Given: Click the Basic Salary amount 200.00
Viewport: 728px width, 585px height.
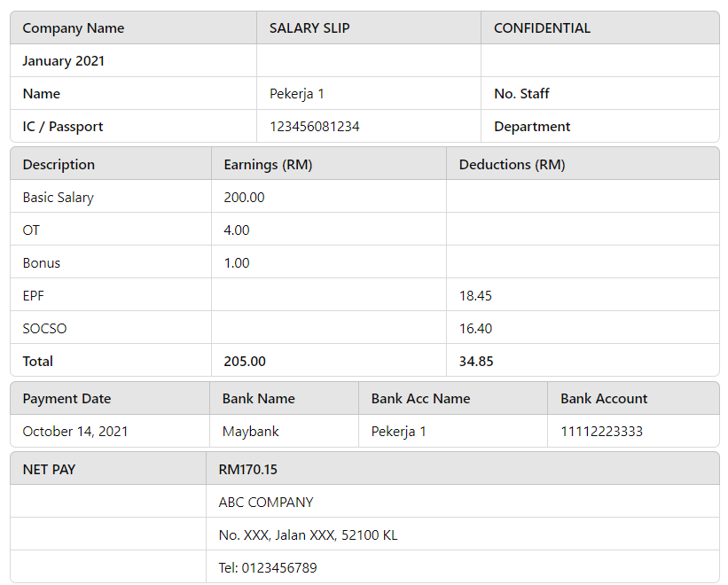Looking at the screenshot, I should (x=244, y=198).
